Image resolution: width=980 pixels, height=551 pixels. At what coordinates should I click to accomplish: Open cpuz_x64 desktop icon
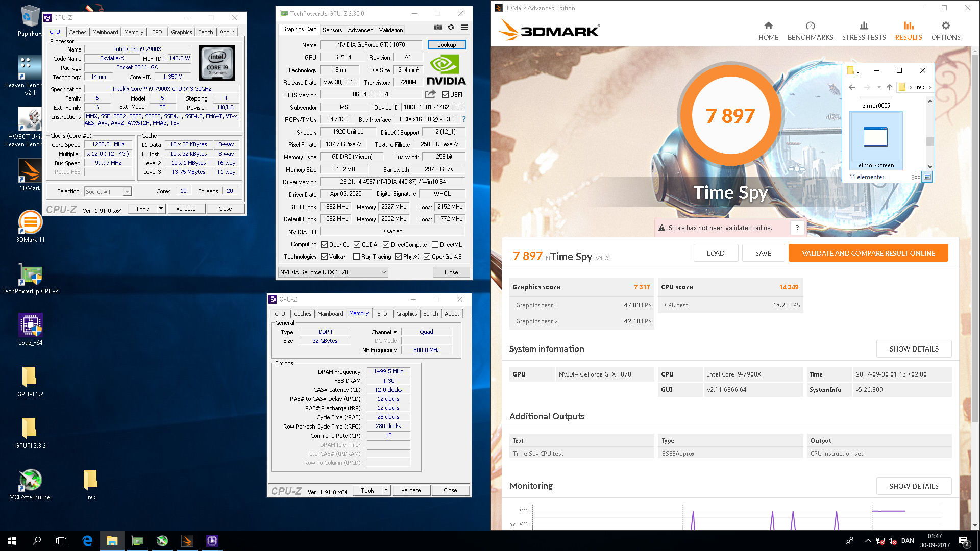30,330
